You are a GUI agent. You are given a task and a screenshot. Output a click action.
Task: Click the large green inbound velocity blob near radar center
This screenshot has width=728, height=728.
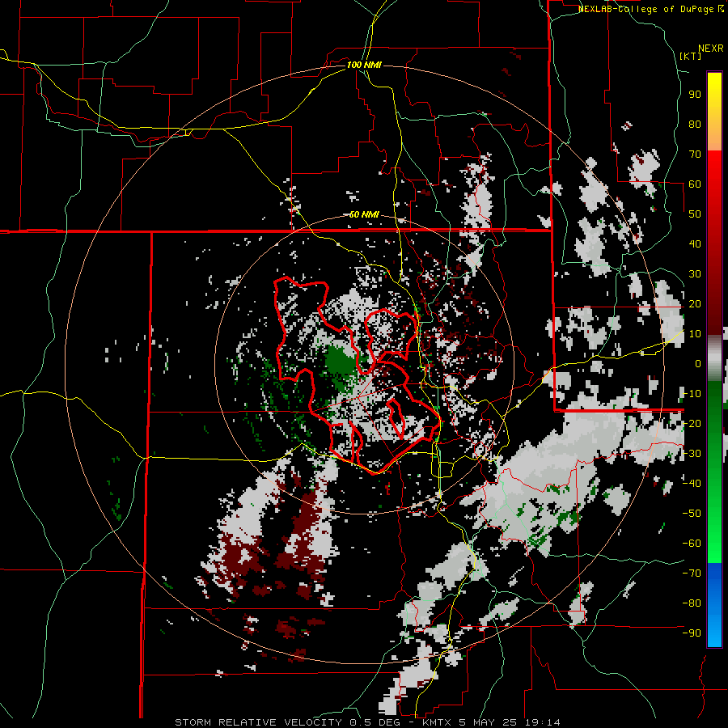(341, 362)
